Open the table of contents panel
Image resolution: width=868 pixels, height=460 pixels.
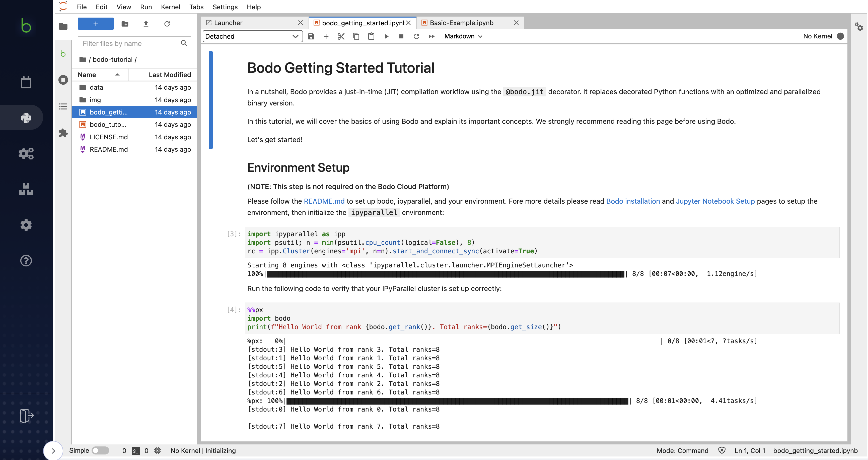tap(63, 106)
